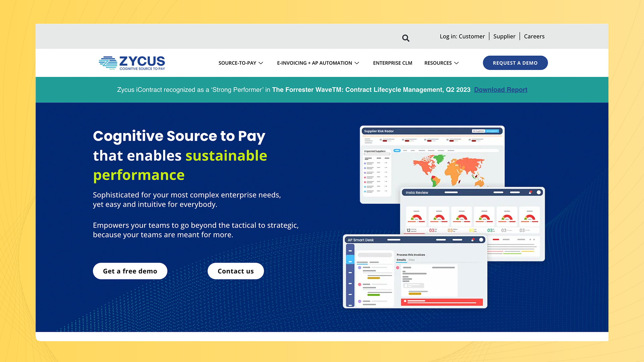Screen dimensions: 644x362
Task: Click the search magnifier icon
Action: pyautogui.click(x=406, y=38)
